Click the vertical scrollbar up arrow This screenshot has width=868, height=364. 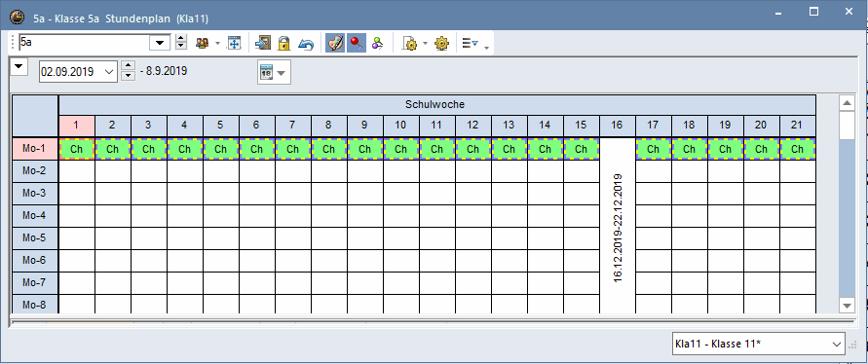(847, 103)
